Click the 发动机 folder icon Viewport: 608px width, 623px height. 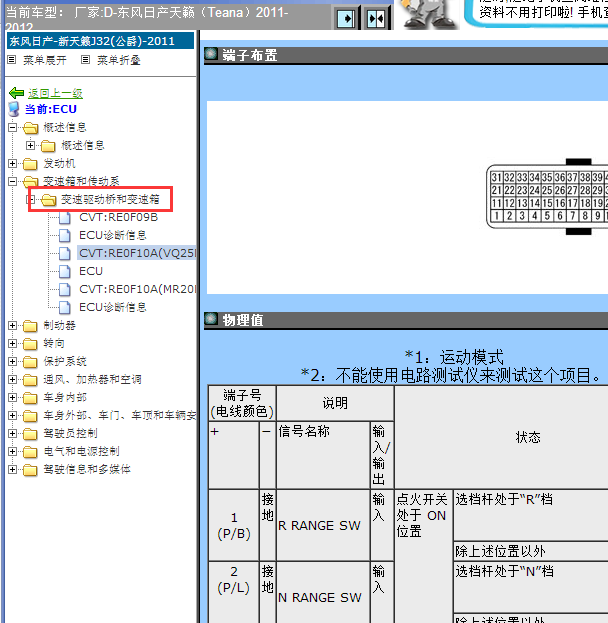30,164
